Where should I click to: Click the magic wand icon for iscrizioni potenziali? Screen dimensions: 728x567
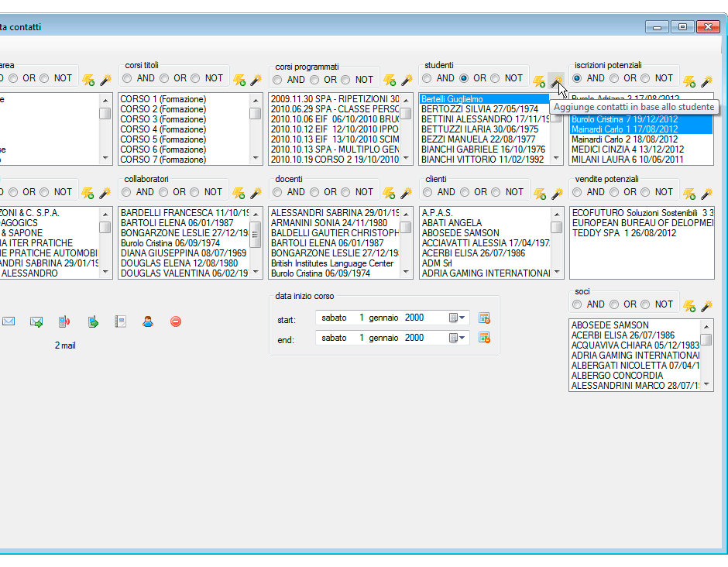tap(706, 81)
